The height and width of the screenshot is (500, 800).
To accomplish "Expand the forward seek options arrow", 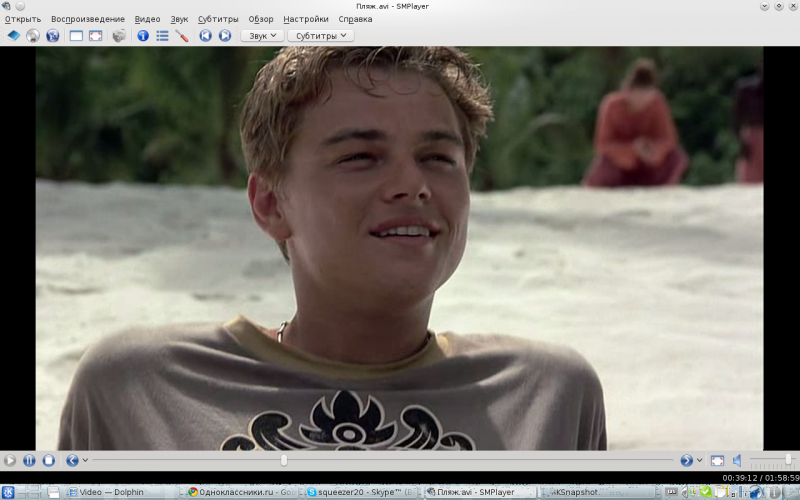I will click(699, 460).
